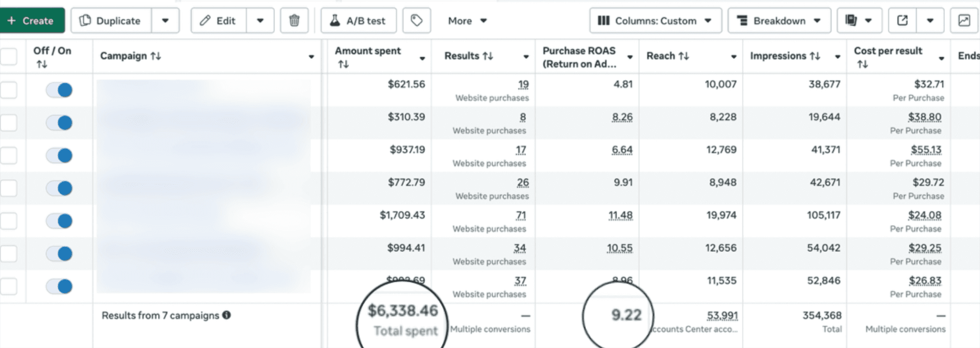Tick the select-all header checkbox
The width and height of the screenshot is (980, 348).
(8, 56)
